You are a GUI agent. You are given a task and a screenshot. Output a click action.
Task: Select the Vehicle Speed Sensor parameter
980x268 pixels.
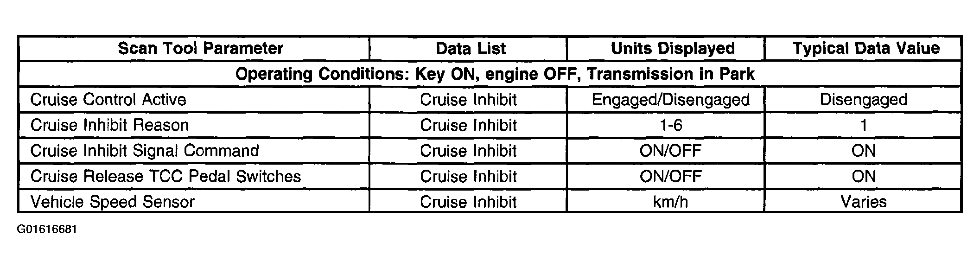coord(112,202)
